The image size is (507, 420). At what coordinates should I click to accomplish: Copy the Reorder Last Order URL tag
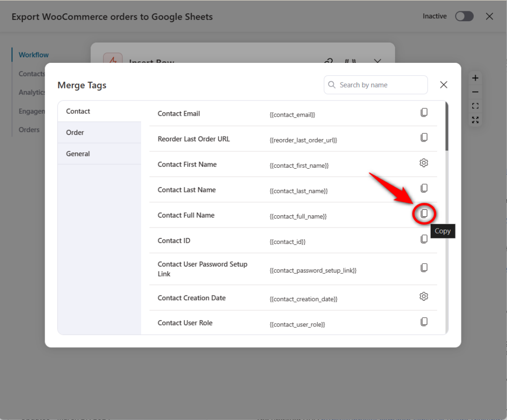(x=424, y=138)
